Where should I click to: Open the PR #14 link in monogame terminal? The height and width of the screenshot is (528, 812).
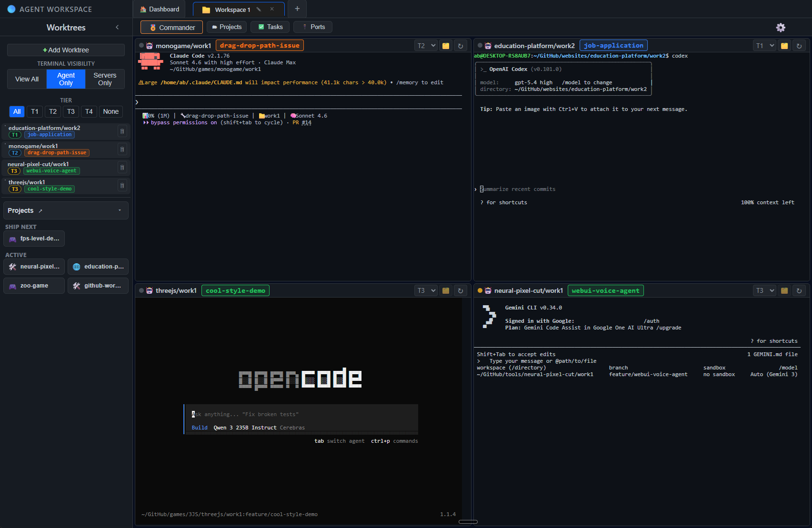pyautogui.click(x=303, y=122)
